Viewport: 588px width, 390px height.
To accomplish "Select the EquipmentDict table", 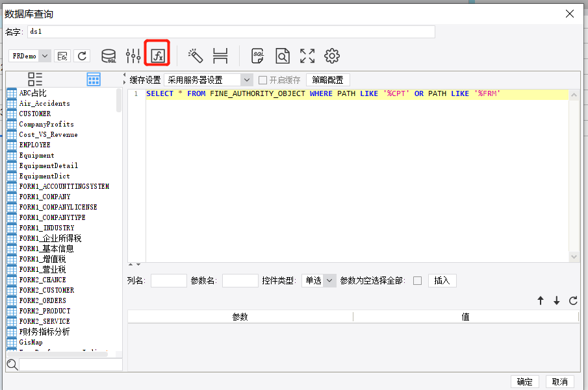I will [45, 176].
